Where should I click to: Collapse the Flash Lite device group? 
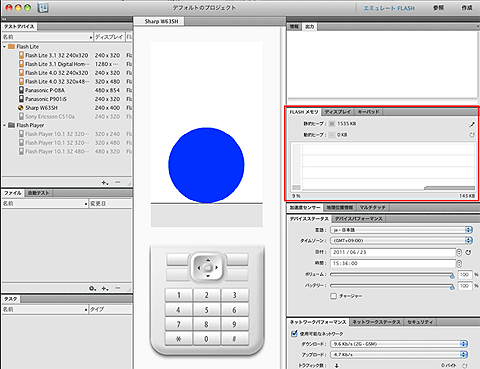click(4, 47)
